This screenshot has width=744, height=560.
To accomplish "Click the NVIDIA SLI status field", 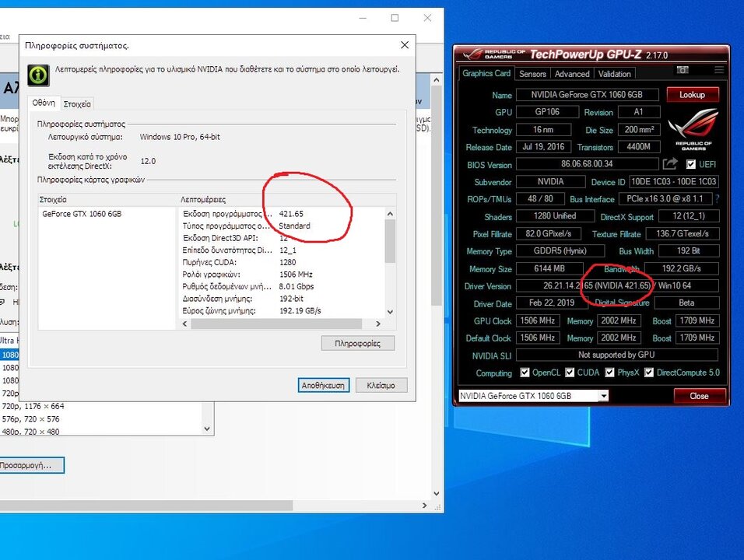I will (617, 355).
